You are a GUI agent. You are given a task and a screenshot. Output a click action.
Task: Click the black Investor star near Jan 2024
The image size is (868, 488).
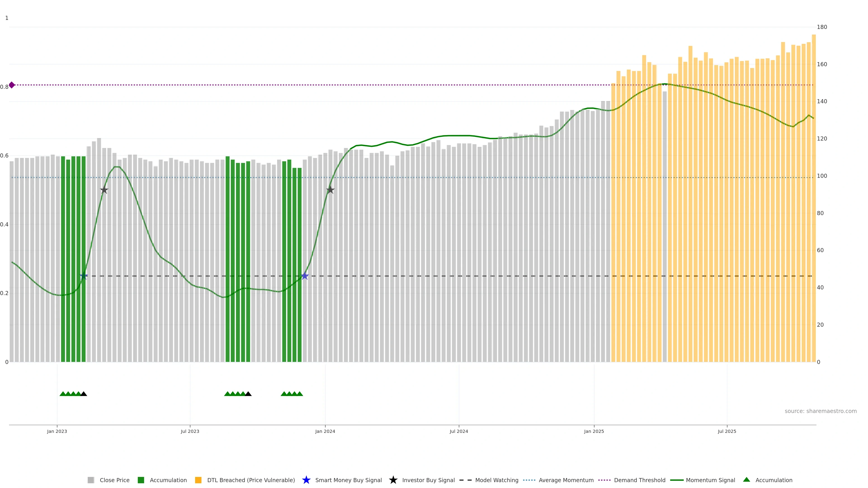pyautogui.click(x=330, y=190)
